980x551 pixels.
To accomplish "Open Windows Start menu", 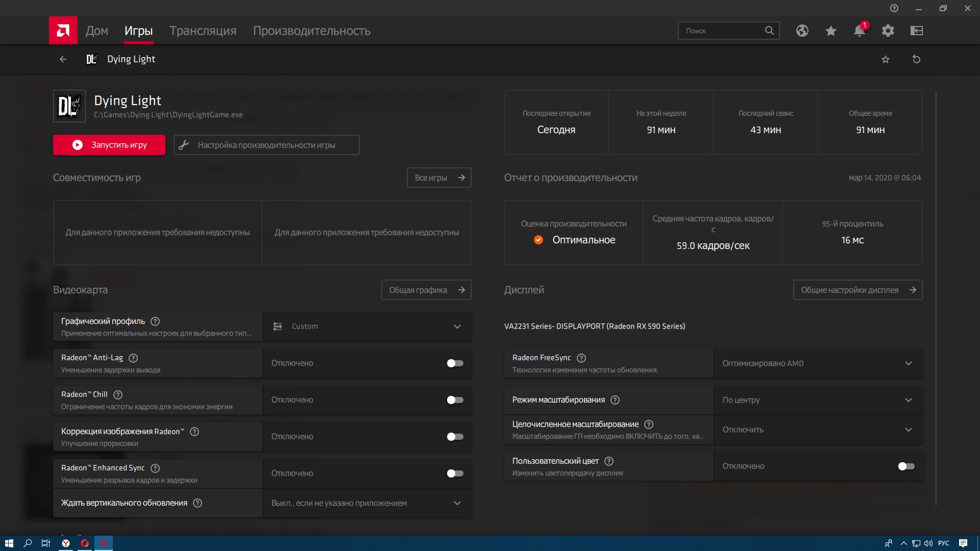I will point(9,543).
